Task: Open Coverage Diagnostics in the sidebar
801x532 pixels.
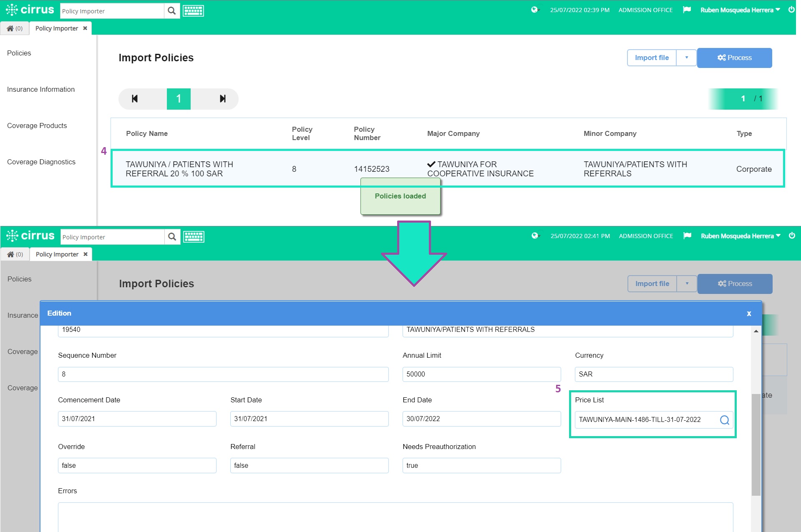Action: [41, 162]
